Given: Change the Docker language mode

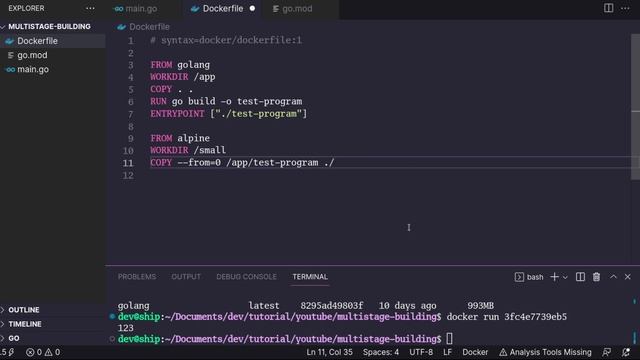Looking at the screenshot, I should click(475, 352).
